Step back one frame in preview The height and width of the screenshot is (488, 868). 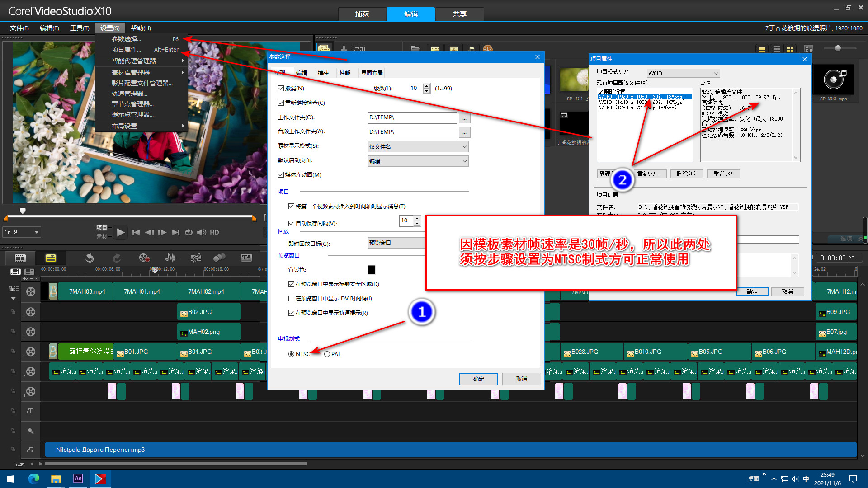click(x=149, y=232)
